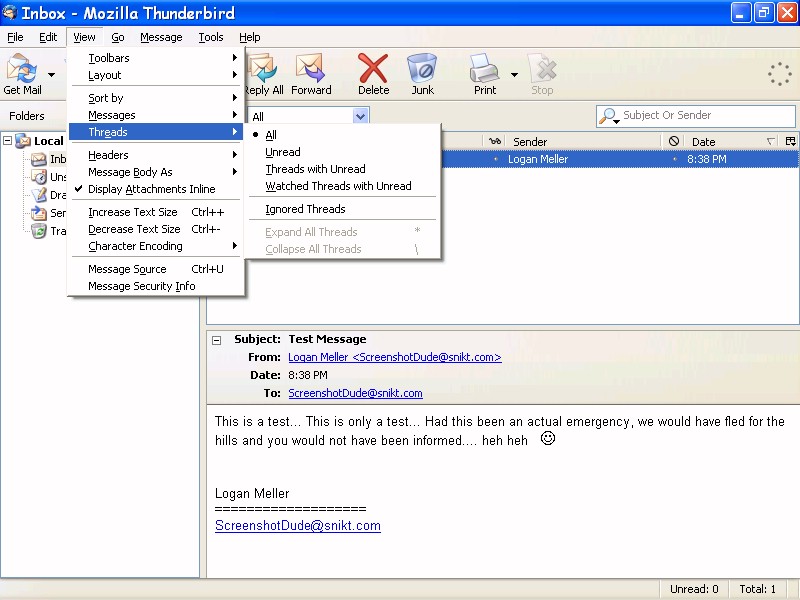Click the Thunderbird title bar icon

pos(10,12)
